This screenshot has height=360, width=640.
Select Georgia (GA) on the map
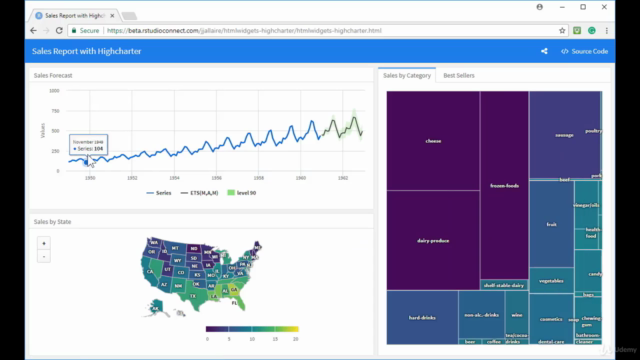(234, 289)
